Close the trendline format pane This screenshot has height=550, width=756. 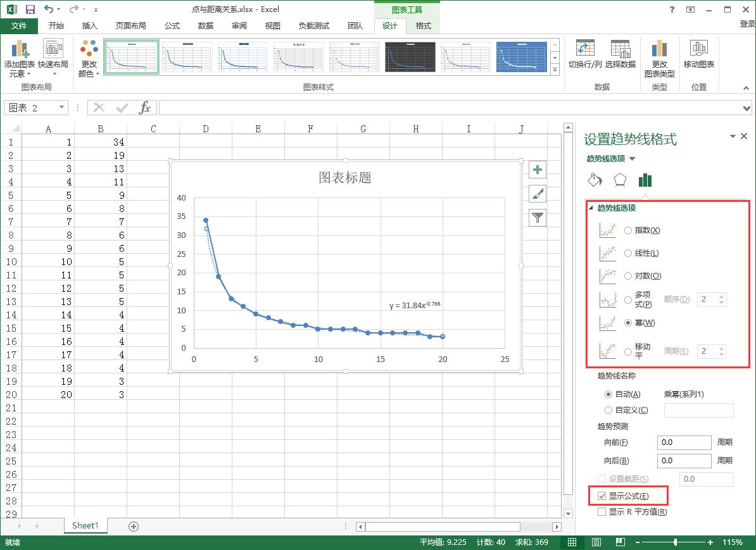744,137
